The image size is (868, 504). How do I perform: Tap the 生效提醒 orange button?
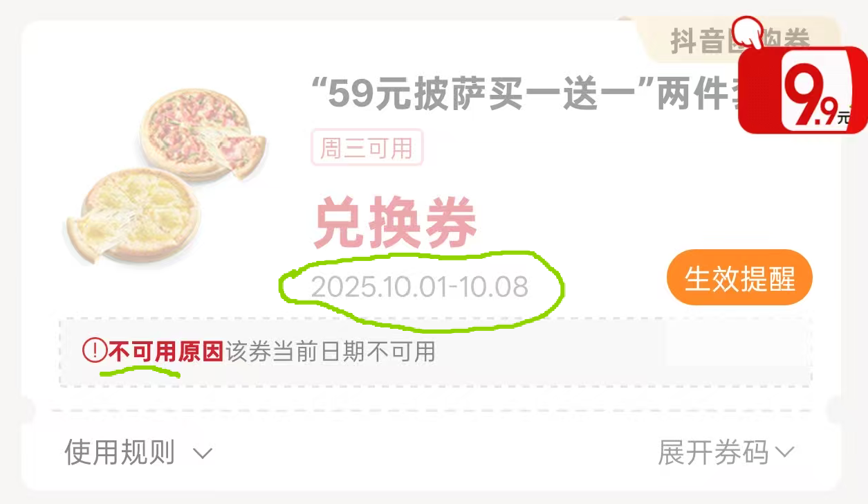click(739, 278)
